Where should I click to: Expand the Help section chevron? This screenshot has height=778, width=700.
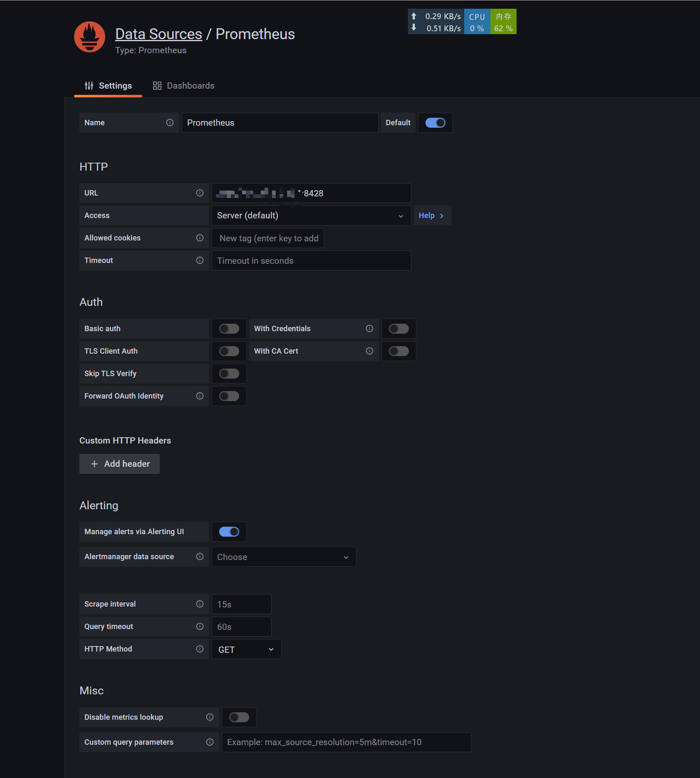(442, 216)
